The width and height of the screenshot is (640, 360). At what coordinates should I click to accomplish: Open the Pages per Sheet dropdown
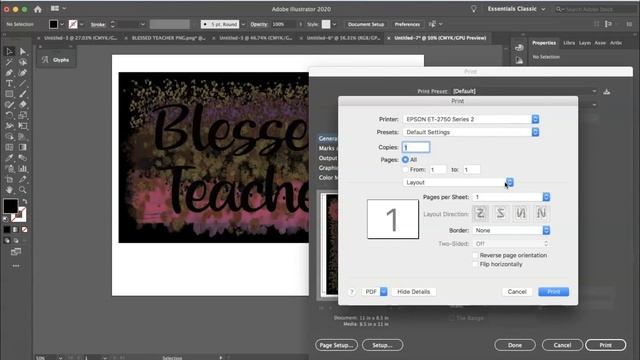511,197
